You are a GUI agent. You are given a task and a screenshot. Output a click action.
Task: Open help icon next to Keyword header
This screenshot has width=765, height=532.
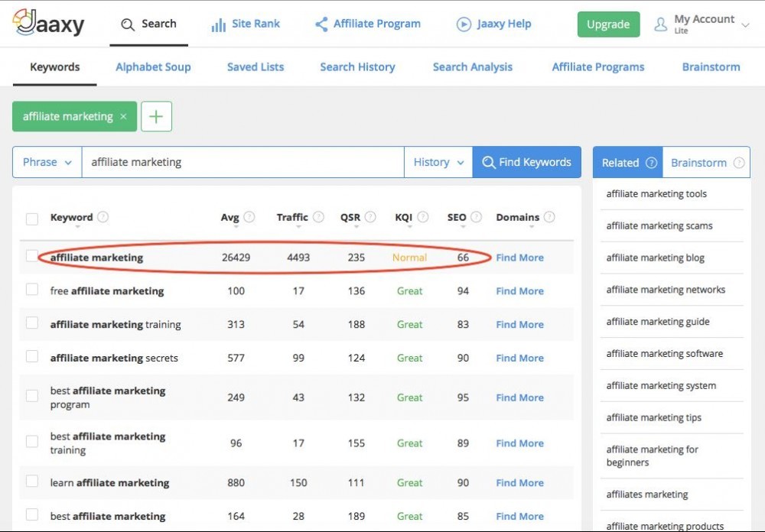(x=103, y=217)
